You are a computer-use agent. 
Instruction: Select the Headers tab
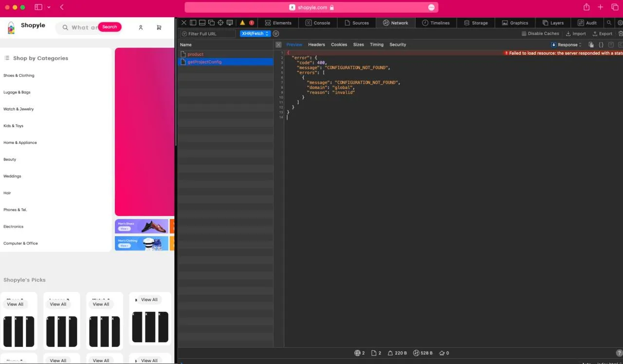tap(316, 45)
